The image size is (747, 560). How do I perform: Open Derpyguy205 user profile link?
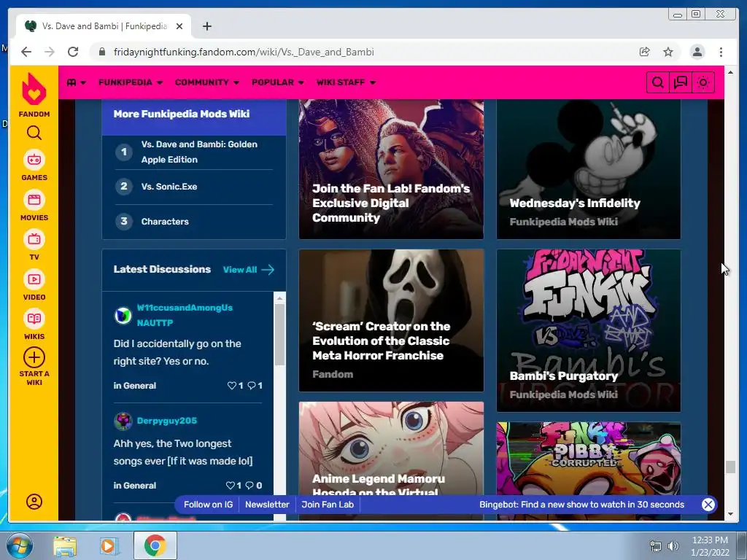(x=167, y=421)
